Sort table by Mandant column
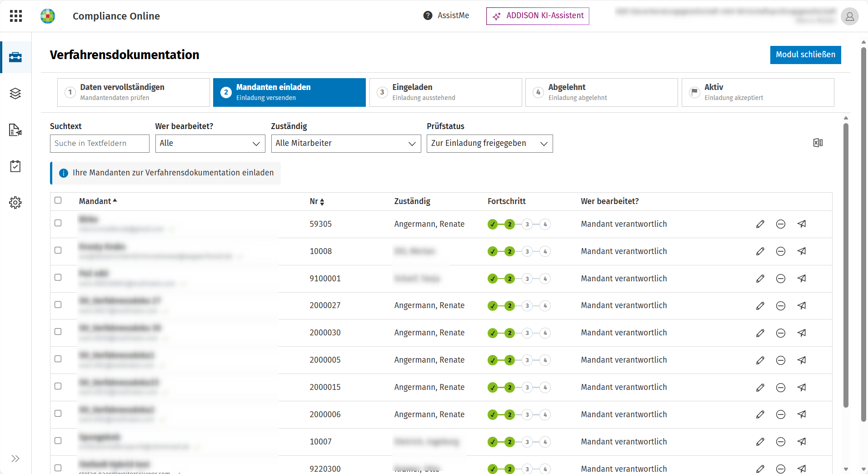The width and height of the screenshot is (868, 474). pyautogui.click(x=98, y=201)
